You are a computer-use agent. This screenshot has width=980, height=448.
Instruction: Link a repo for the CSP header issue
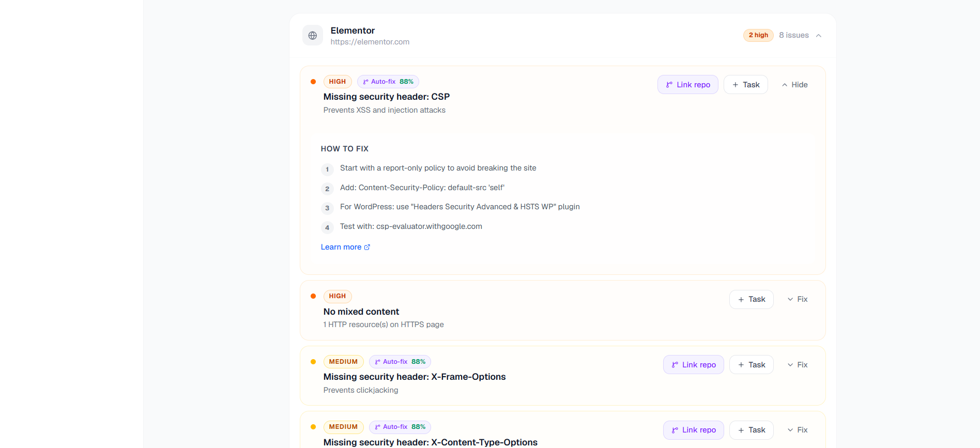coord(688,85)
